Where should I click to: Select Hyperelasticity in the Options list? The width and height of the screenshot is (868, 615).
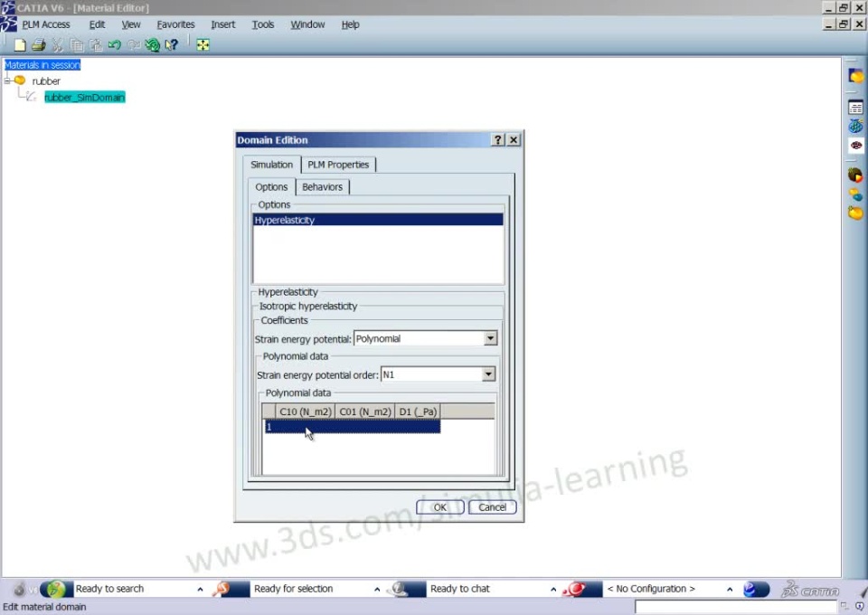click(x=378, y=220)
